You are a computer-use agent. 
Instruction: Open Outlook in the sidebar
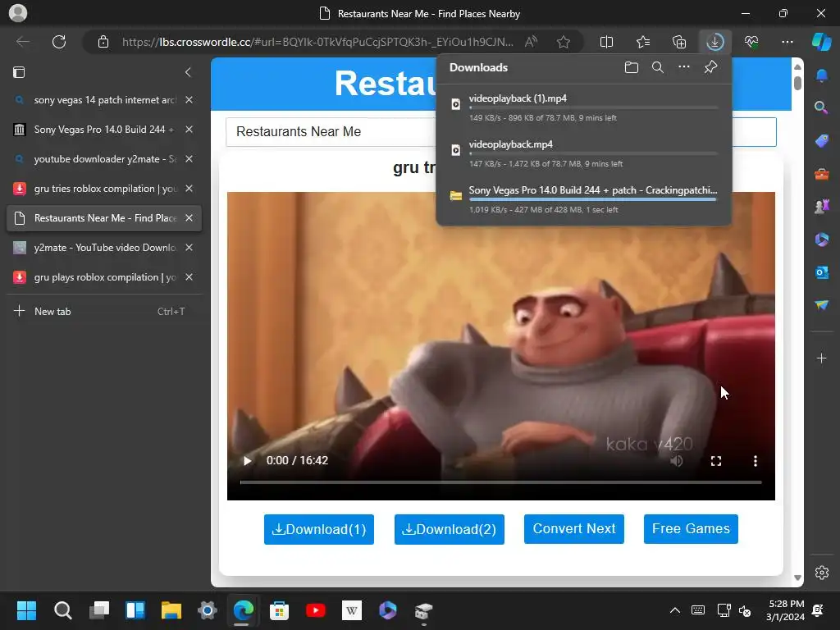coord(821,272)
